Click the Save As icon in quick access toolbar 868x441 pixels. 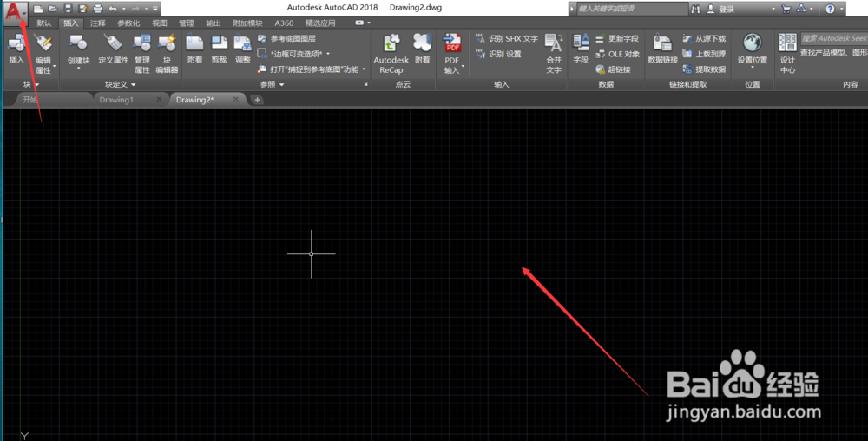coord(82,9)
